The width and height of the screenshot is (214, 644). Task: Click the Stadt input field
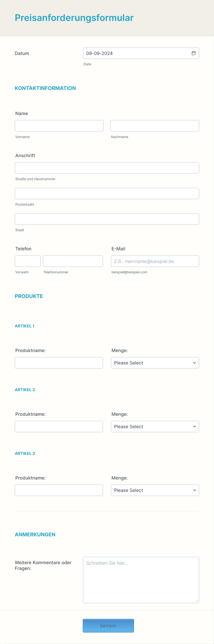click(107, 219)
